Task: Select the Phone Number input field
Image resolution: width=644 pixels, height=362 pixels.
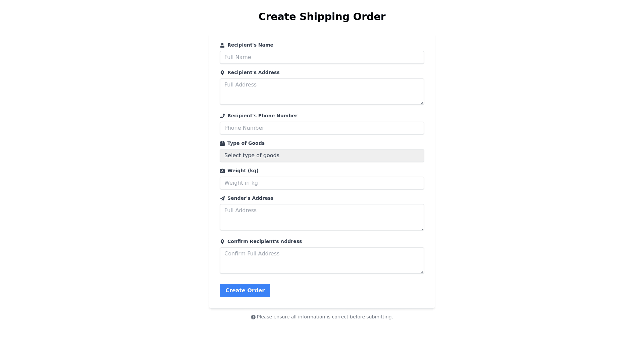Action: (322, 128)
